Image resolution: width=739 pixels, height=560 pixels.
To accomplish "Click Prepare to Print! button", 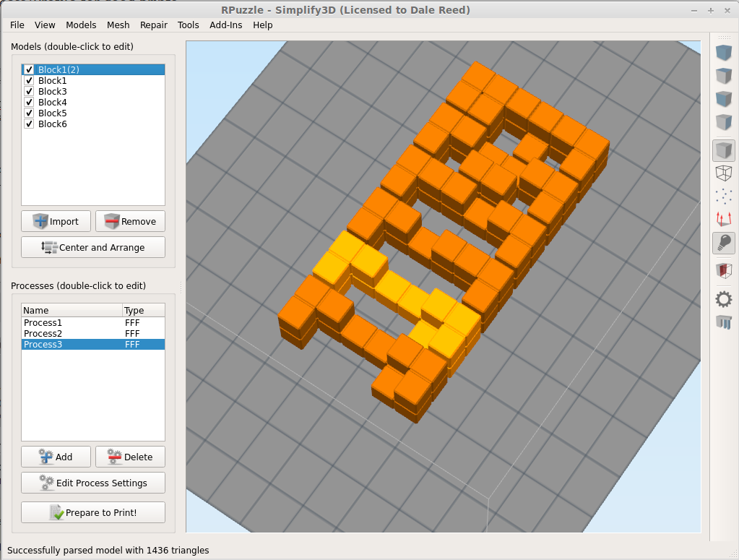I will 93,512.
